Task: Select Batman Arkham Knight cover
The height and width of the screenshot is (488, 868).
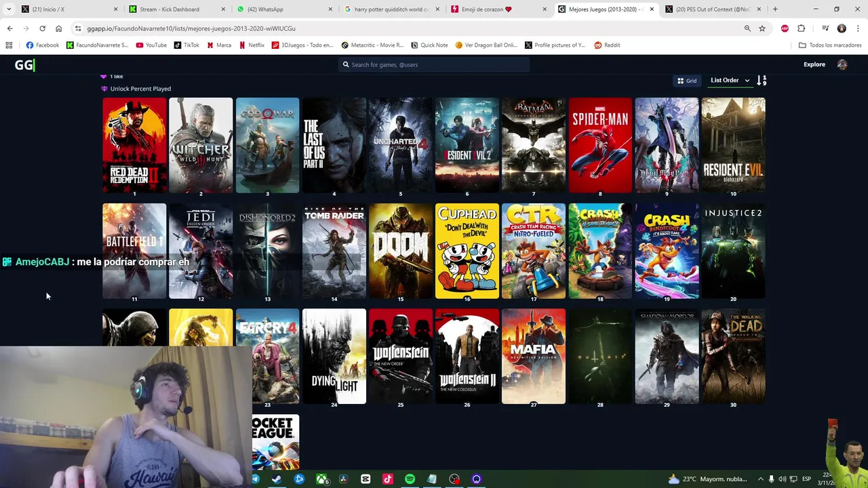Action: point(533,145)
